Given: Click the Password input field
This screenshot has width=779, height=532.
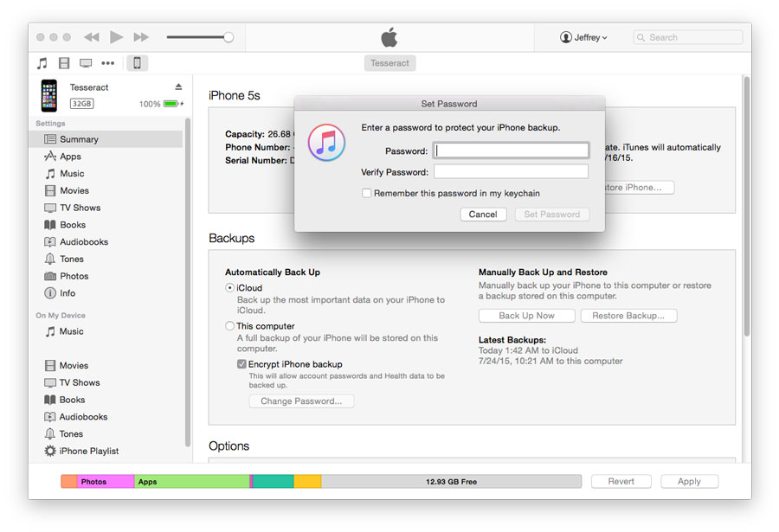Looking at the screenshot, I should pyautogui.click(x=512, y=151).
